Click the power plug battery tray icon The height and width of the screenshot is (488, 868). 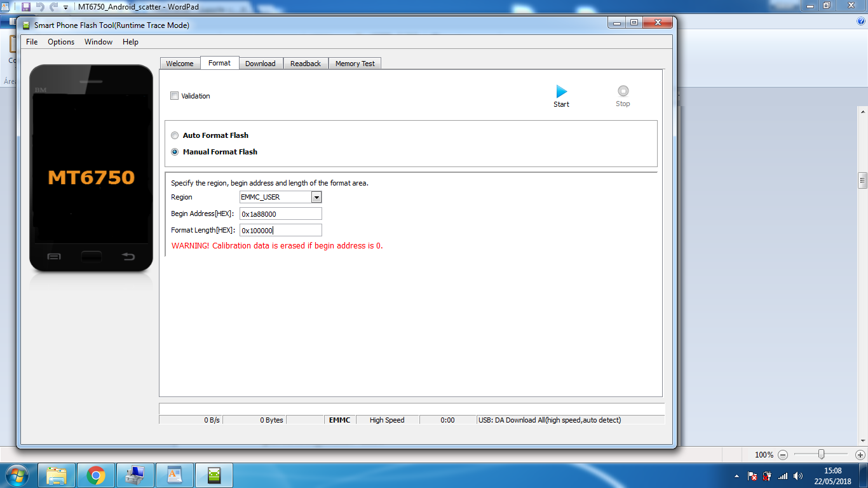click(768, 476)
